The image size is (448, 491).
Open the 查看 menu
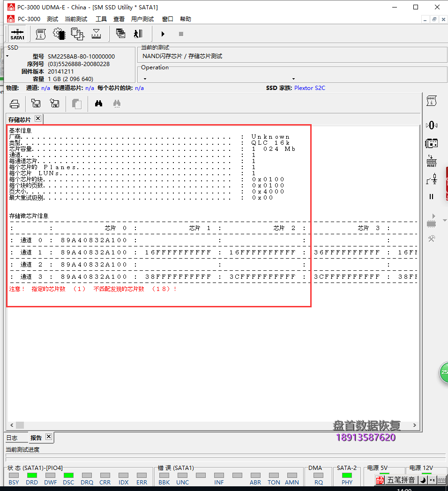tap(119, 19)
